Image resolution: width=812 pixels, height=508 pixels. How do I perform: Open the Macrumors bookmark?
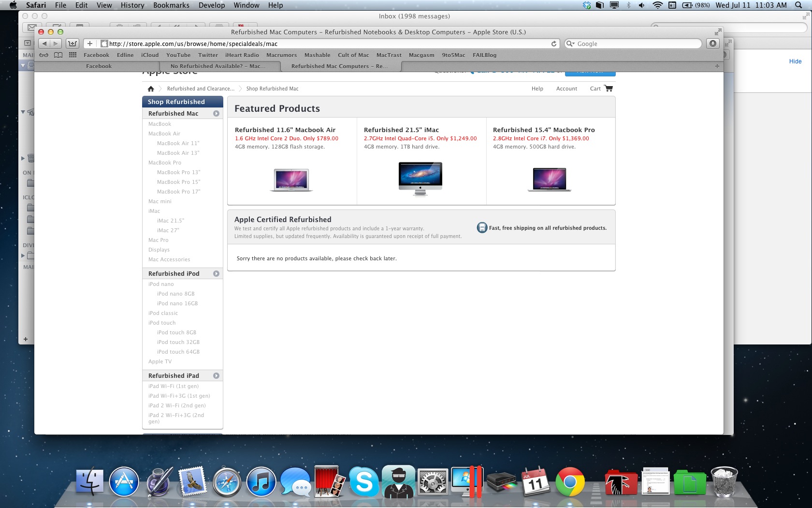281,55
